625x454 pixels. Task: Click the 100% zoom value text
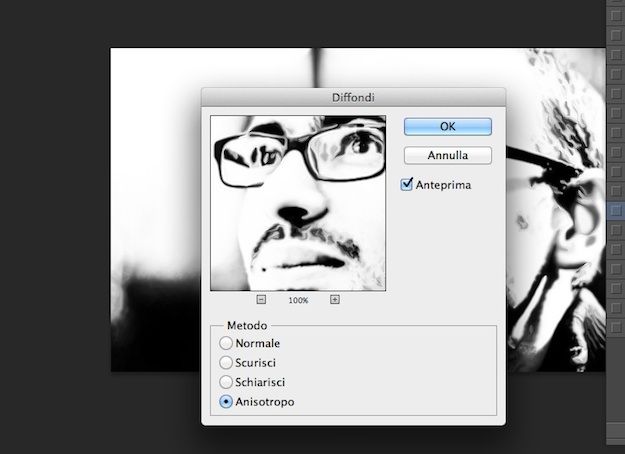click(x=298, y=300)
